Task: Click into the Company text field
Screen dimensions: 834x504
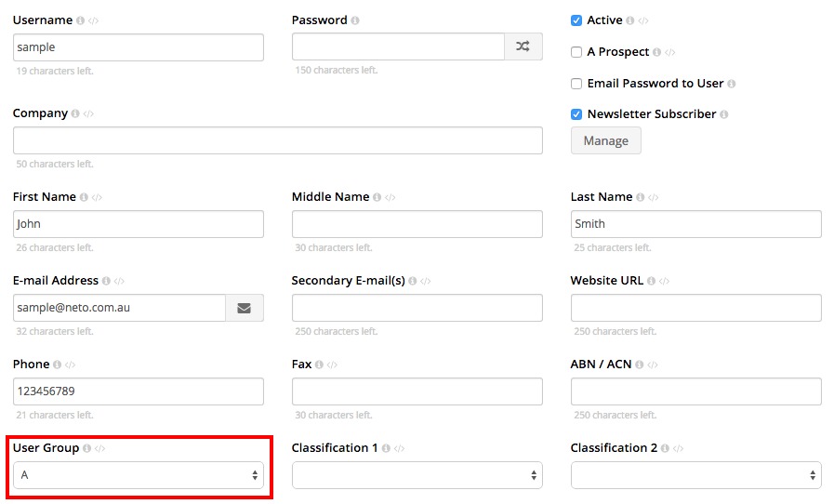Action: (x=278, y=140)
